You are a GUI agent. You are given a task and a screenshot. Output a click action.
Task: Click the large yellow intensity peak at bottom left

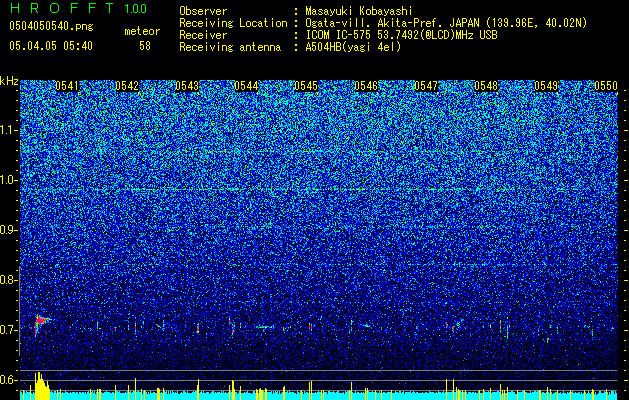[x=42, y=386]
